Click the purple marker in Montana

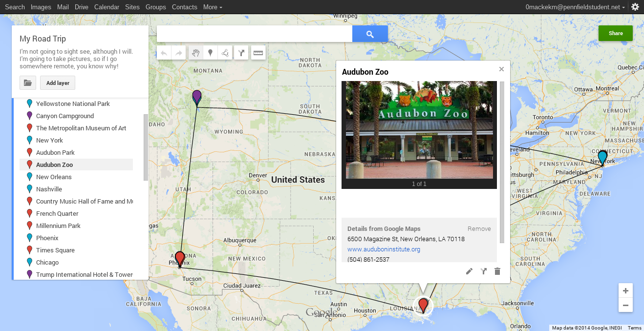click(197, 97)
